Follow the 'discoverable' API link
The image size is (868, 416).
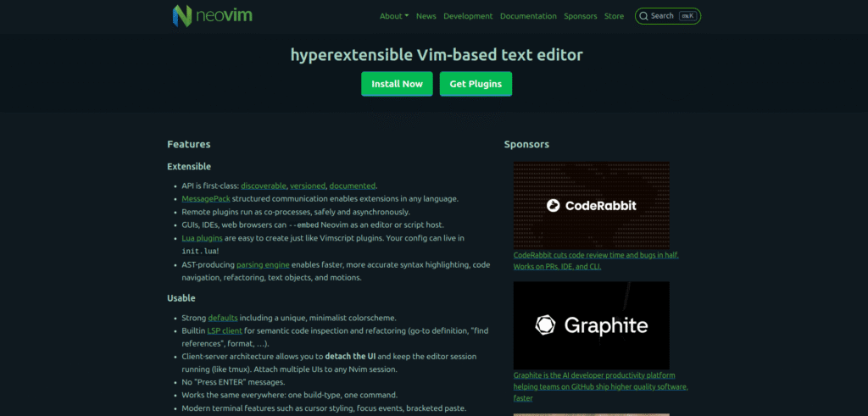(263, 186)
